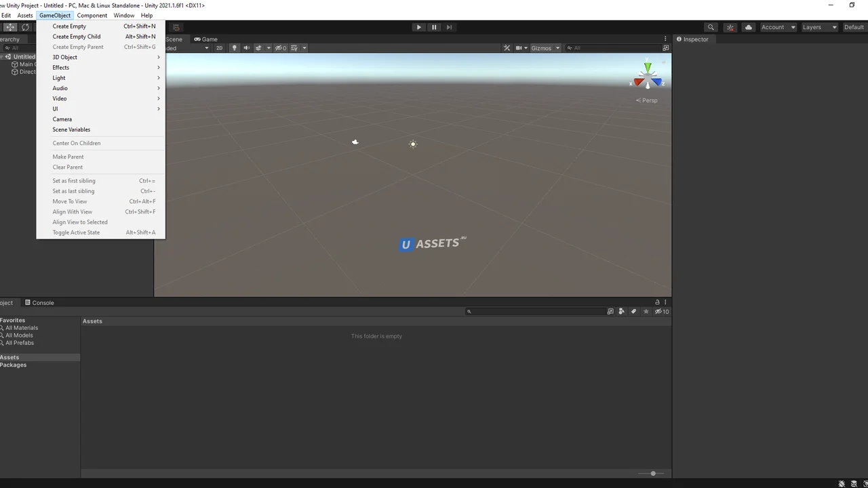Save the search as favorite star icon
The image size is (868, 488).
646,312
